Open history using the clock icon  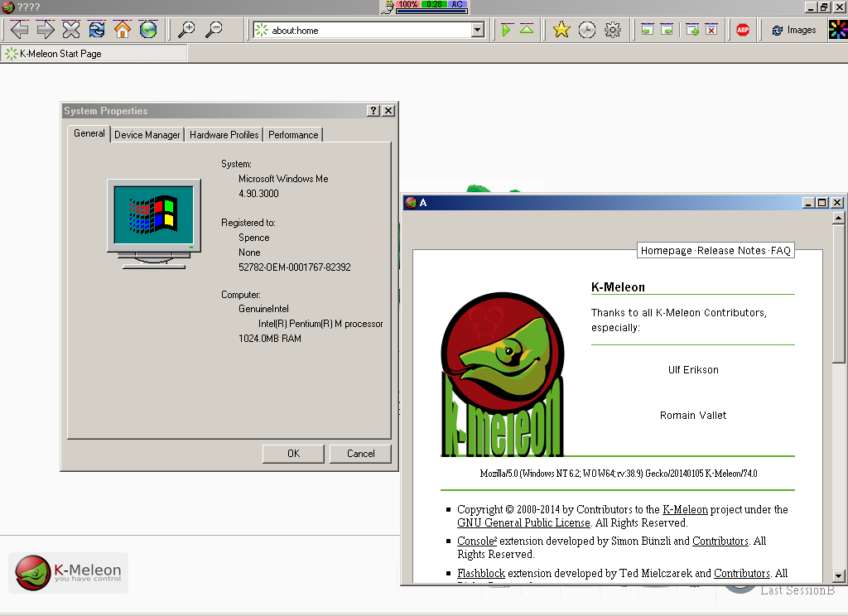coord(586,29)
